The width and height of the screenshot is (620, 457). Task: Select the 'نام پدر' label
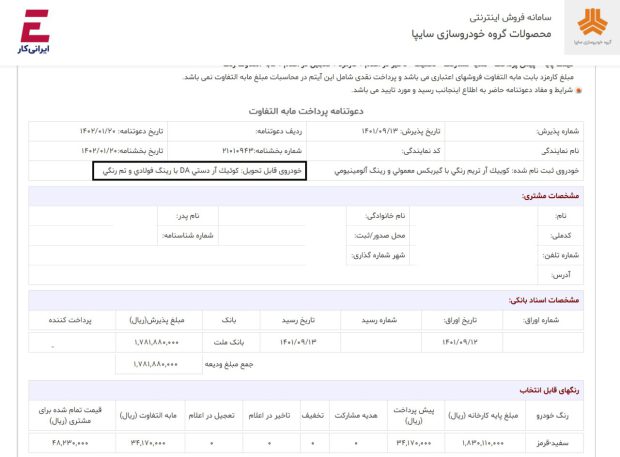tap(188, 216)
